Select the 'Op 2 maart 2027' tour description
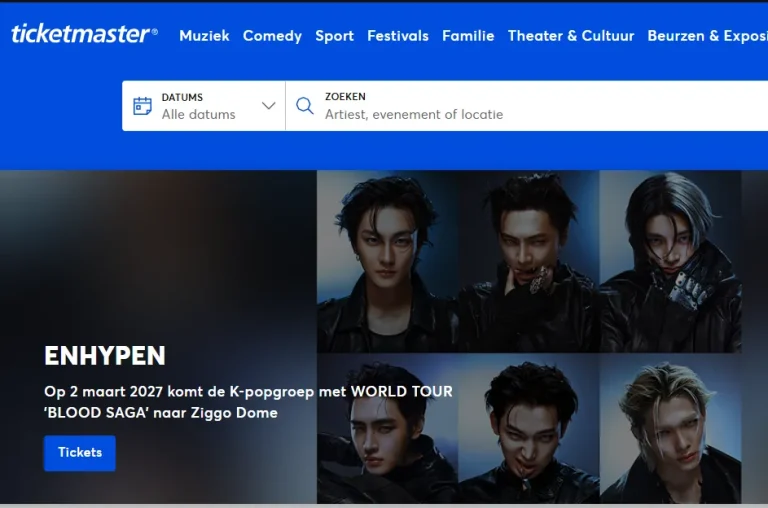768x508 pixels. point(248,402)
